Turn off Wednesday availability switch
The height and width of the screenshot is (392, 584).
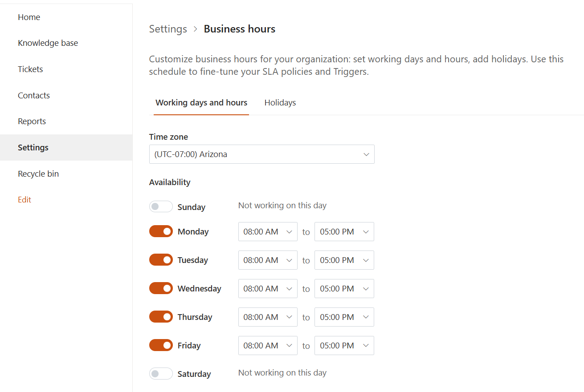[x=161, y=288]
